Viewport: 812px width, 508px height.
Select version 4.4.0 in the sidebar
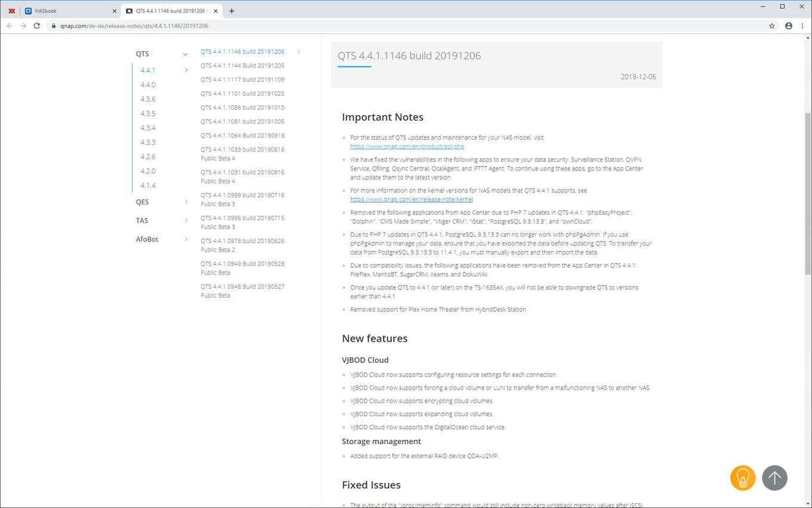147,85
